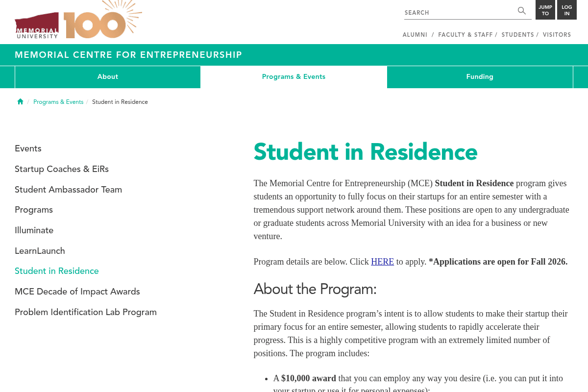Open the Jump To menu
This screenshot has width=588, height=392.
[x=545, y=10]
